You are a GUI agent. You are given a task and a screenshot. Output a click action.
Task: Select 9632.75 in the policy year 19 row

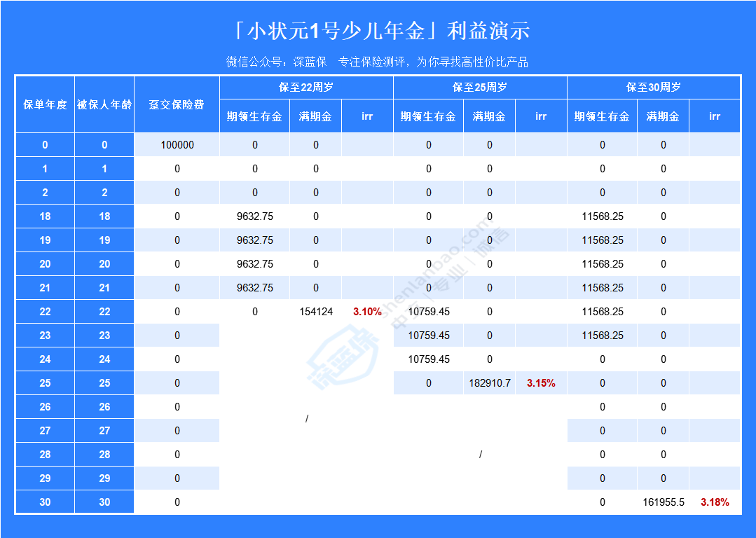pyautogui.click(x=254, y=240)
